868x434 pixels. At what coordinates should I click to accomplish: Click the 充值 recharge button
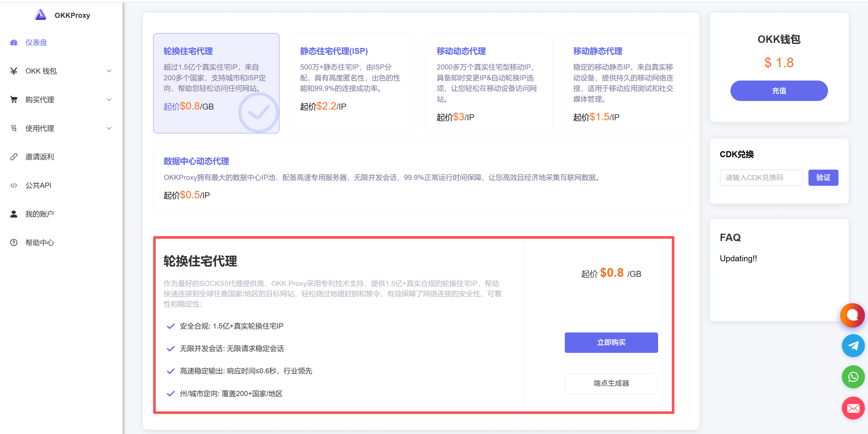pyautogui.click(x=779, y=91)
